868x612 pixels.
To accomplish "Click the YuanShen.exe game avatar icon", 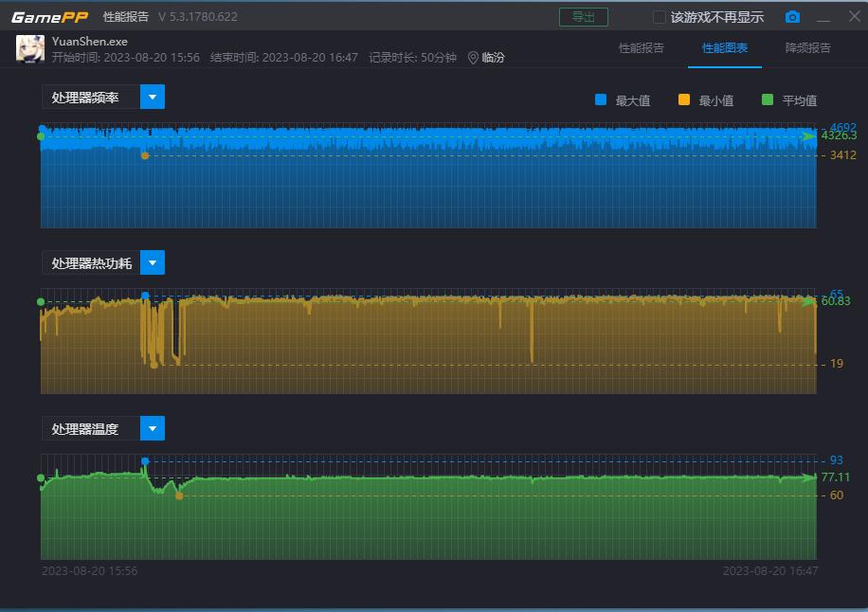I will click(x=30, y=48).
